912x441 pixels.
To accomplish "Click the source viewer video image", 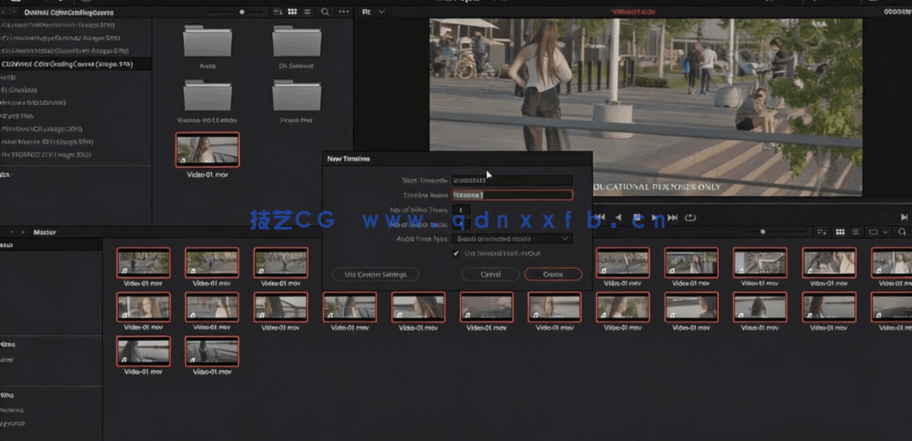I will pos(646,107).
